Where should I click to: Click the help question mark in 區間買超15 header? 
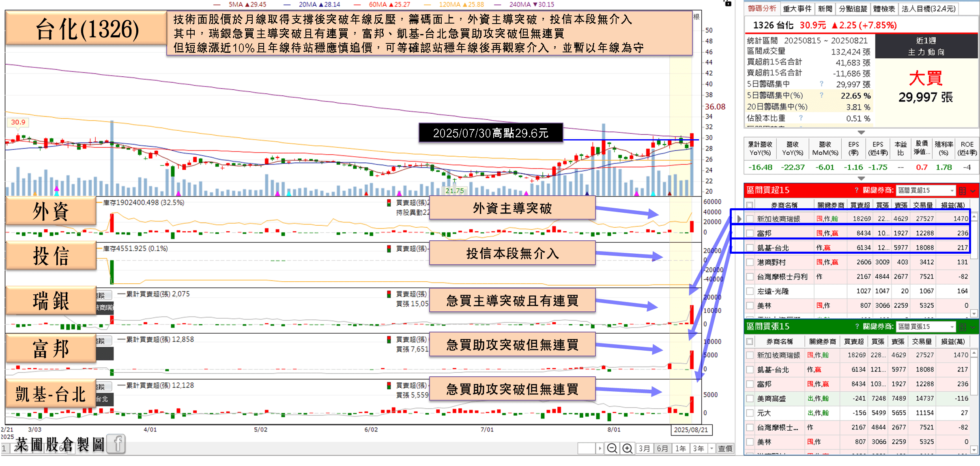click(x=856, y=190)
